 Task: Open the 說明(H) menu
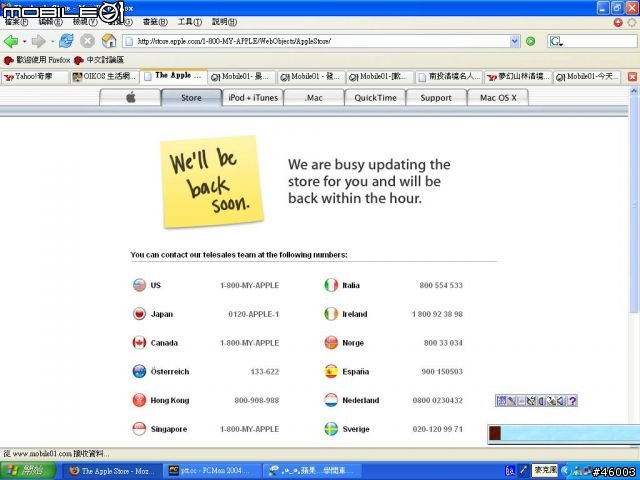224,22
